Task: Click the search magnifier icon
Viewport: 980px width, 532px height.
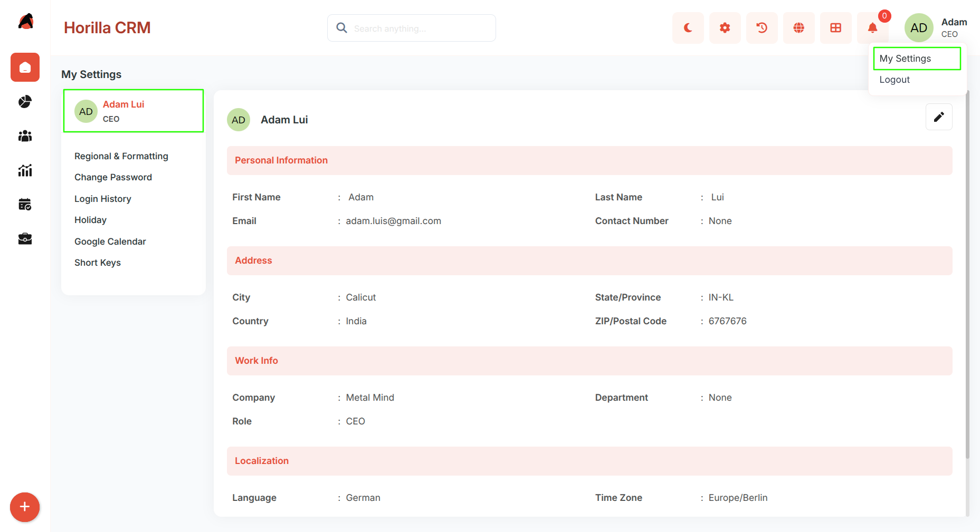Action: 342,28
